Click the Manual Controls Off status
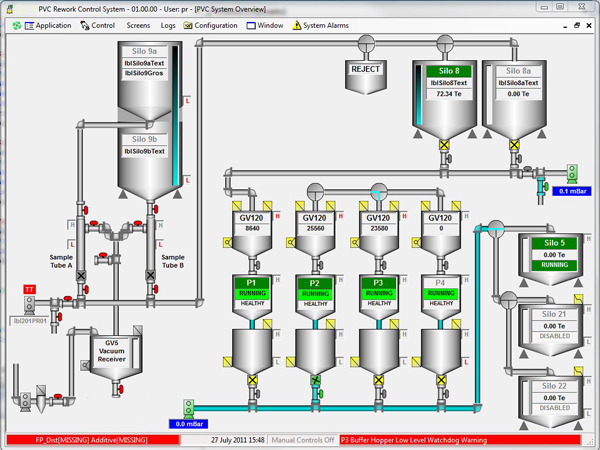600x450 pixels. [x=303, y=440]
